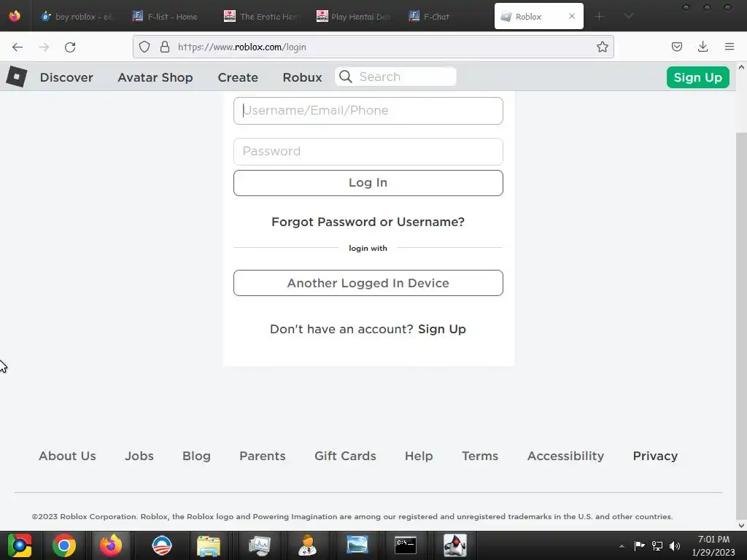Image resolution: width=747 pixels, height=560 pixels.
Task: Switch to the boy roblox tab
Action: [77, 16]
